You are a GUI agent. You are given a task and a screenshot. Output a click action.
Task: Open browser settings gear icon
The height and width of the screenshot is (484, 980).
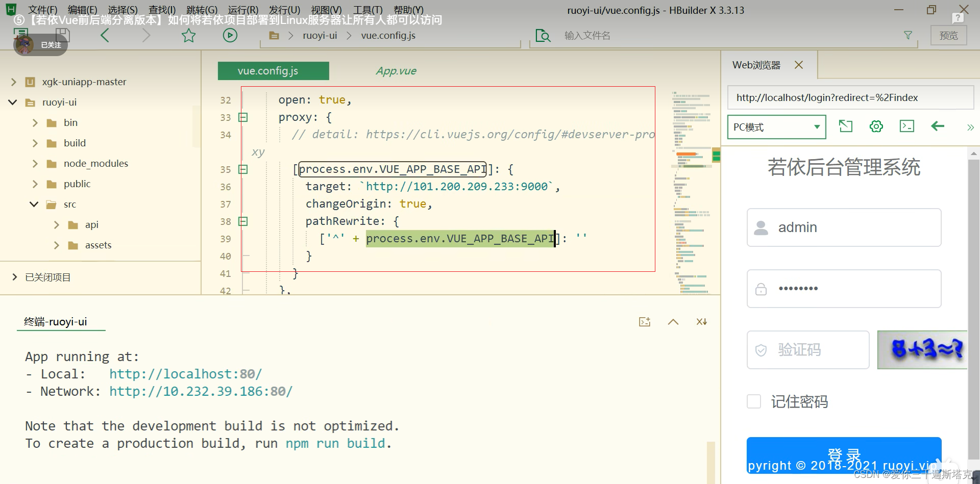[x=876, y=126]
